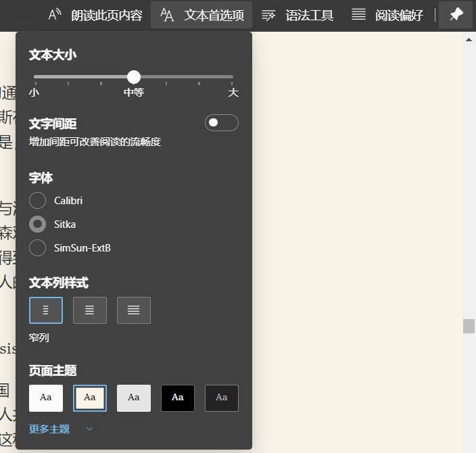Image resolution: width=476 pixels, height=453 pixels.
Task: Open 更多主题 more themes link
Action: (x=49, y=429)
